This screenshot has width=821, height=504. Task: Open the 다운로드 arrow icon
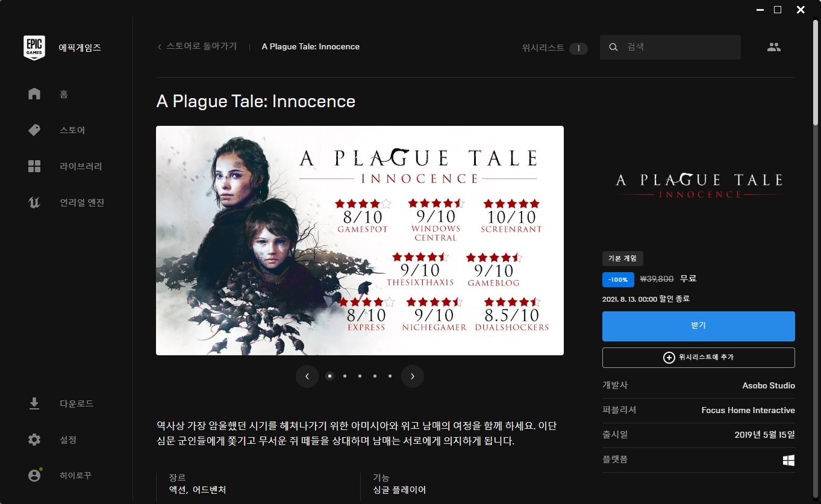click(x=34, y=403)
